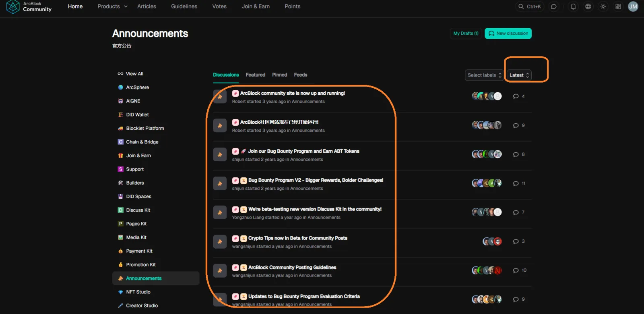Click comment icon on Posting Guidelines post

point(516,270)
